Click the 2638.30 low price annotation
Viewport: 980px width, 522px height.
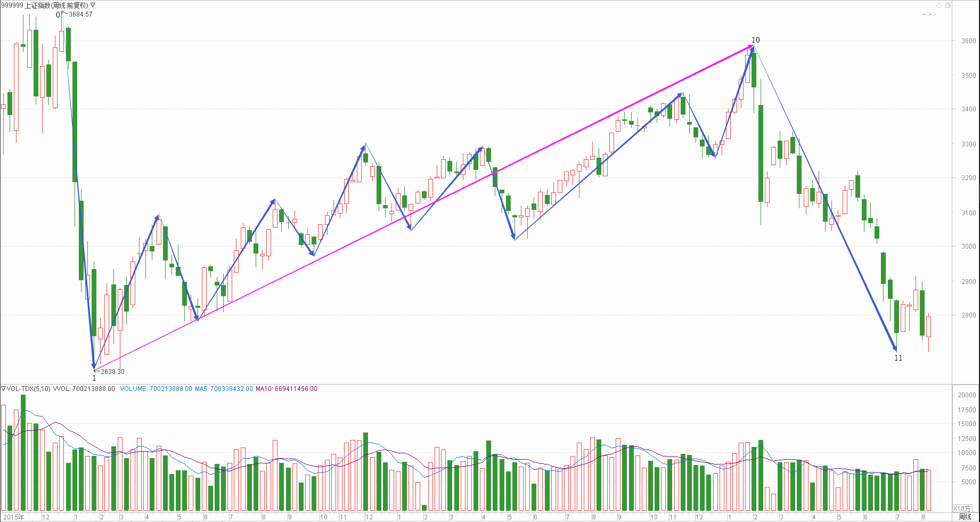pos(112,372)
